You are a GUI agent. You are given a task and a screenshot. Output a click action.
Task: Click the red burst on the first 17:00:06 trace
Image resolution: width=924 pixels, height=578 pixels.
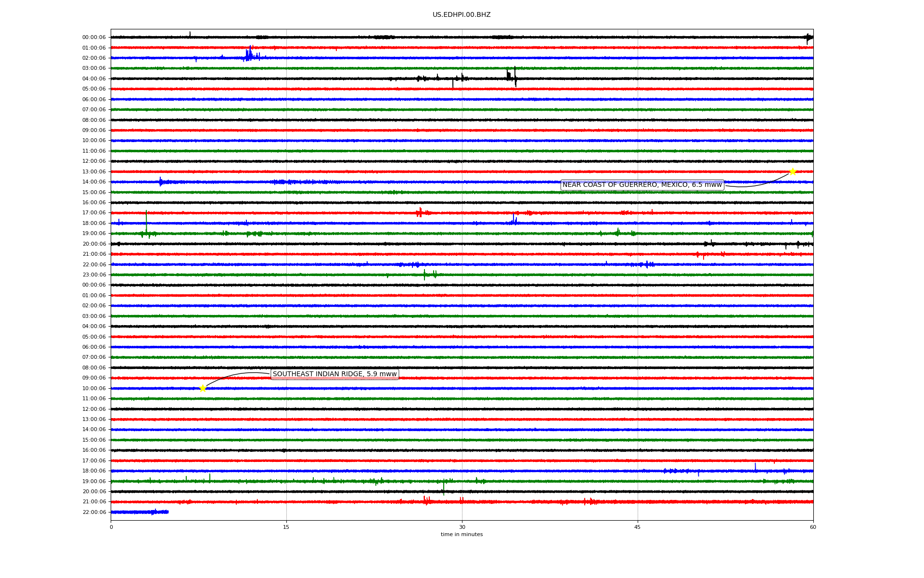pos(420,212)
